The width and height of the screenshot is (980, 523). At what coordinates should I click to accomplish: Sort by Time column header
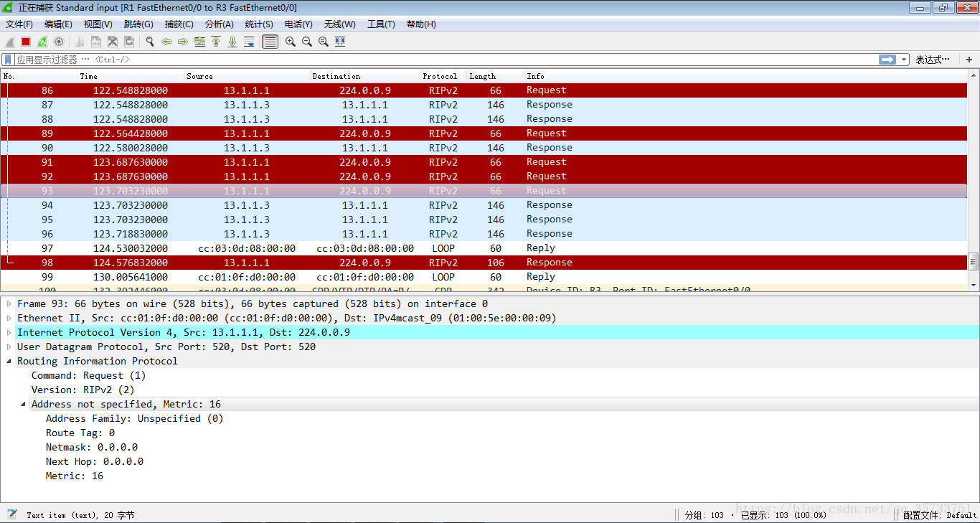point(131,76)
